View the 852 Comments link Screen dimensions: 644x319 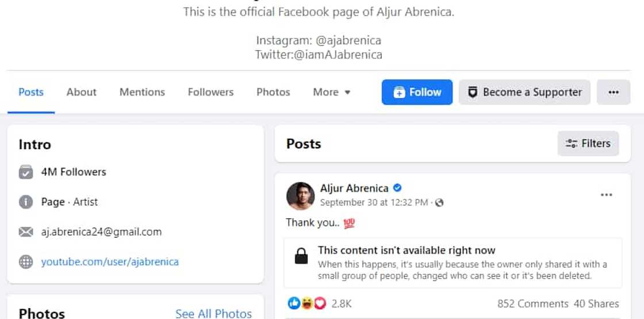tap(532, 303)
